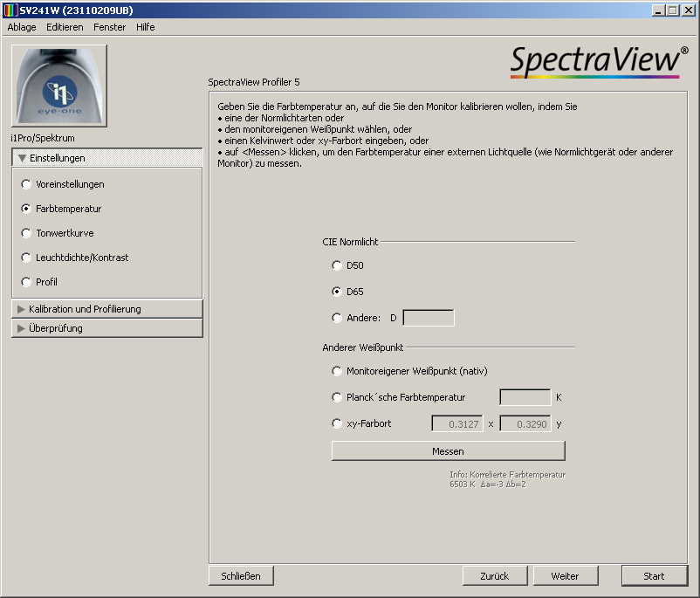The width and height of the screenshot is (700, 598).
Task: Expand the Überprüfung section
Action: point(107,328)
